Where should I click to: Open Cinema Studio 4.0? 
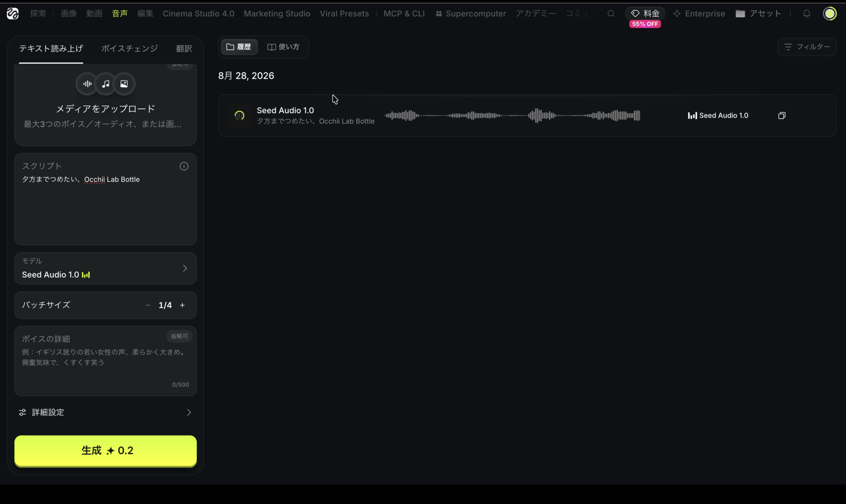point(199,14)
